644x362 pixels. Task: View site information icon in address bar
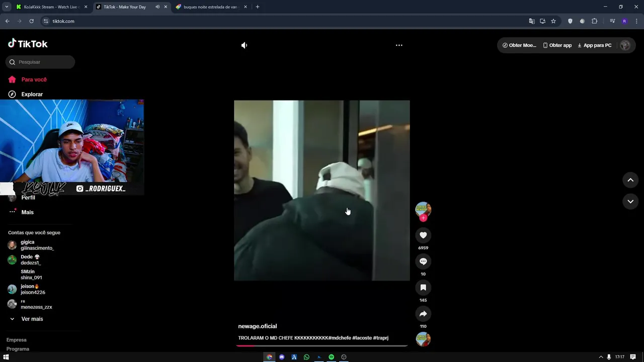(x=46, y=21)
